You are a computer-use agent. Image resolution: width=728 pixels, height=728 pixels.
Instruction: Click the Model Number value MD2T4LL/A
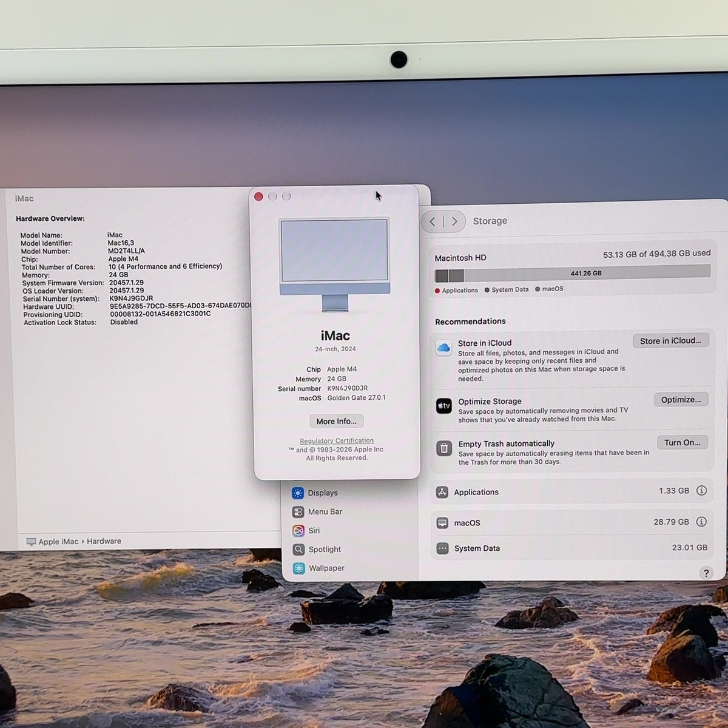(126, 251)
